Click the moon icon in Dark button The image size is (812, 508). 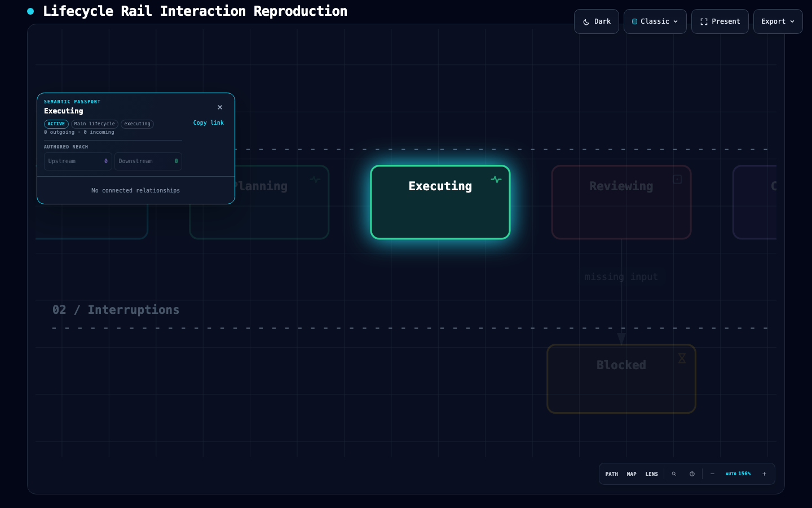click(x=586, y=21)
